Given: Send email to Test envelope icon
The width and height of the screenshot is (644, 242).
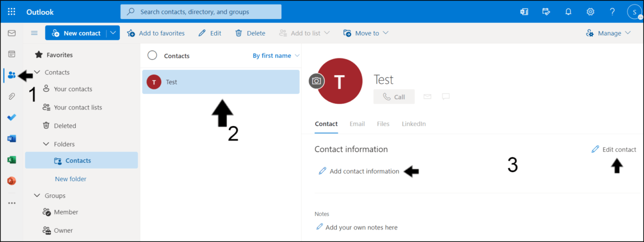Looking at the screenshot, I should tap(427, 97).
